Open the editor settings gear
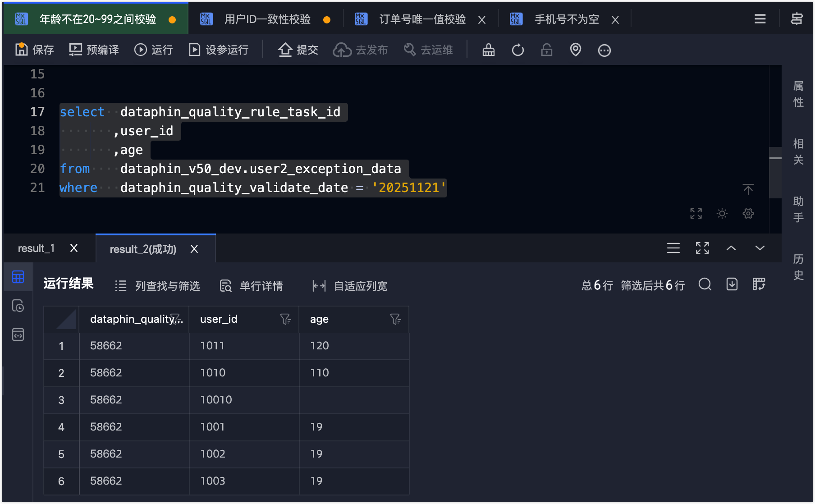This screenshot has height=504, width=815. 748,213
